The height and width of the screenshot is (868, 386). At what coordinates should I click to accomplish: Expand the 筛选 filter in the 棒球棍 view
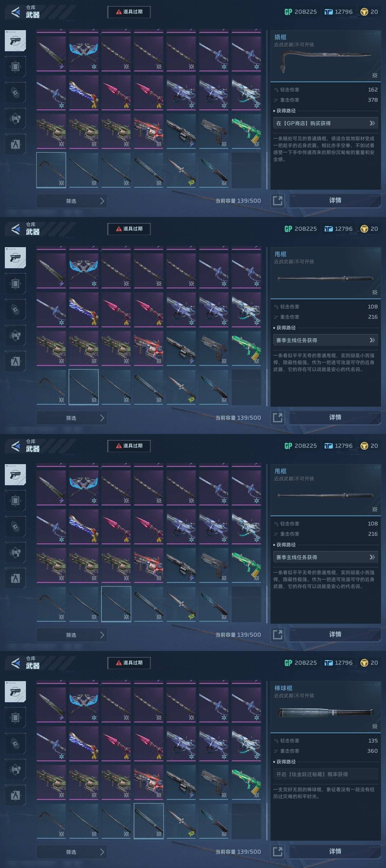[x=71, y=852]
